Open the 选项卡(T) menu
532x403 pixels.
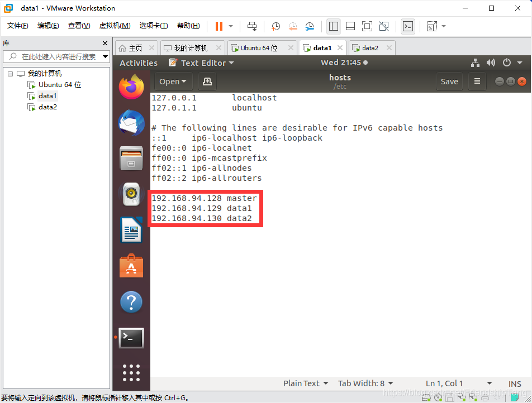coord(153,26)
